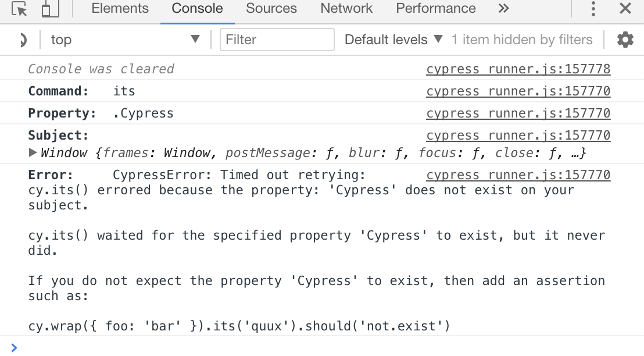The image size is (644, 356).
Task: Open source link beside Console was cleared
Action: coord(518,69)
